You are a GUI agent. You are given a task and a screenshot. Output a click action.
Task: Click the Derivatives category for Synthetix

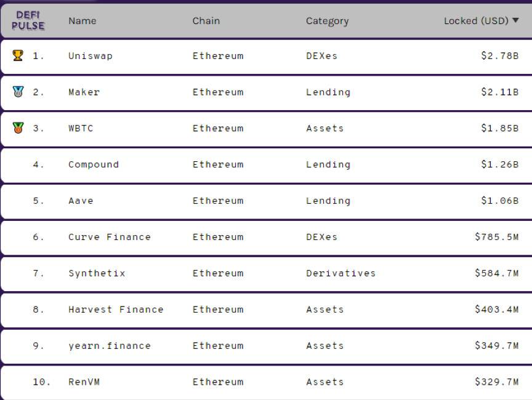click(x=341, y=273)
